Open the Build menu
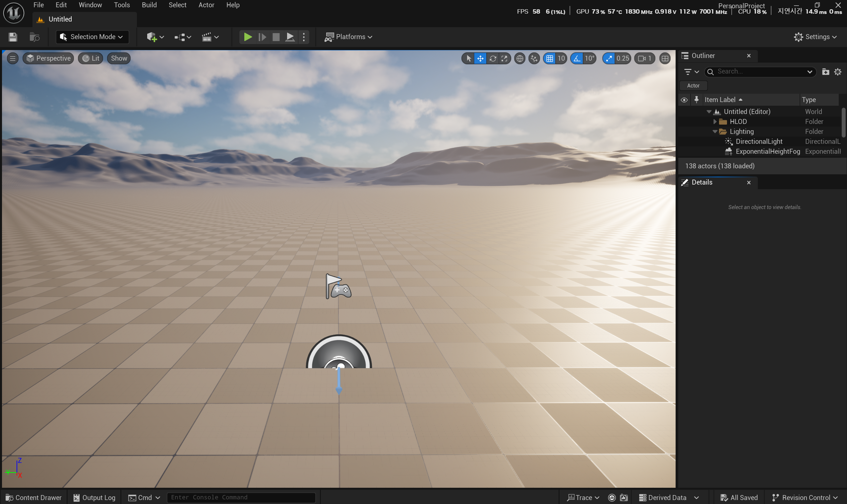This screenshot has height=504, width=847. click(x=149, y=5)
